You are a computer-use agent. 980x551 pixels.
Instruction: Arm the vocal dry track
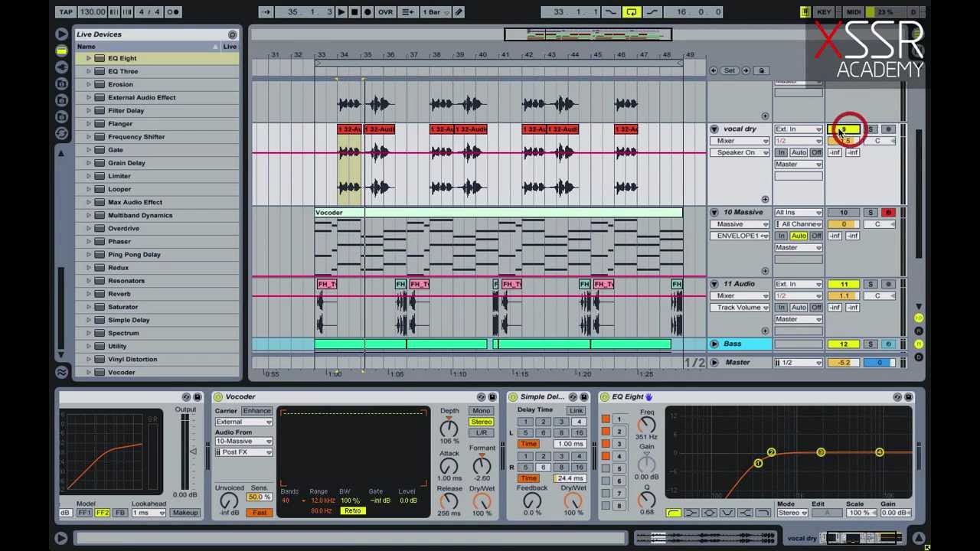pos(888,129)
